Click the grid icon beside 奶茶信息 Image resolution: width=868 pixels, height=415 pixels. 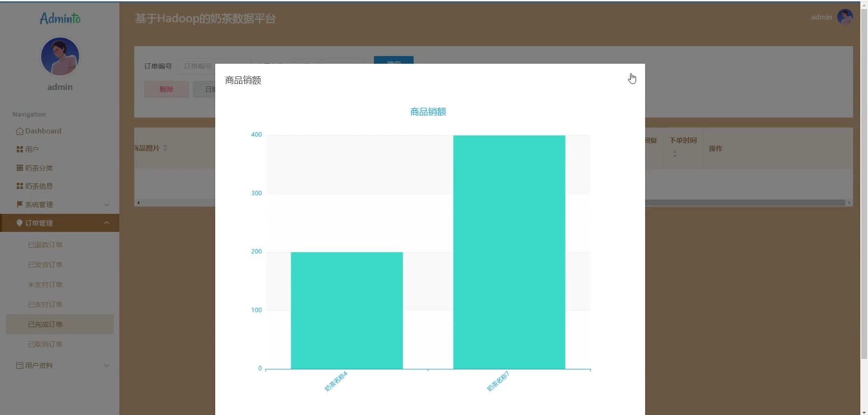[x=19, y=186]
